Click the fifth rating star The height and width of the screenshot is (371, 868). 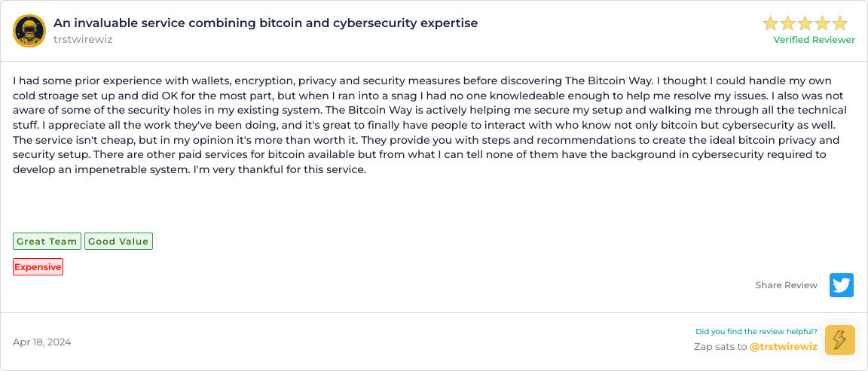(x=840, y=23)
